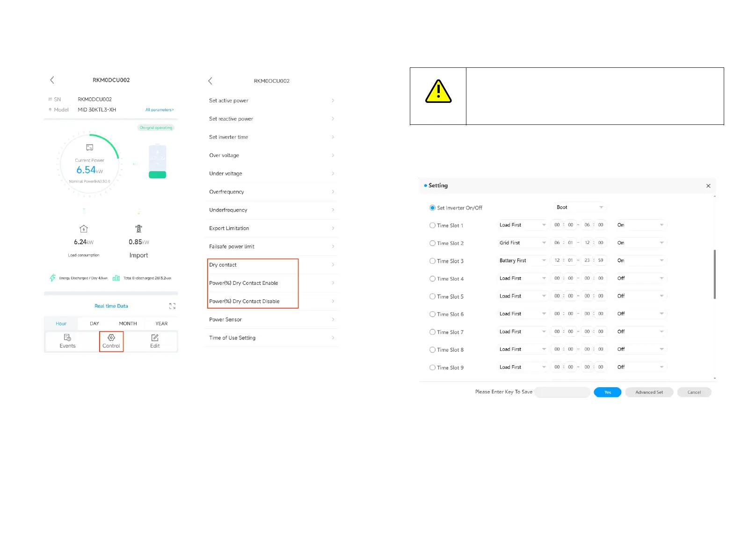Expand the real time data fullscreen icon
Viewport: 756px width, 557px height.
(172, 306)
